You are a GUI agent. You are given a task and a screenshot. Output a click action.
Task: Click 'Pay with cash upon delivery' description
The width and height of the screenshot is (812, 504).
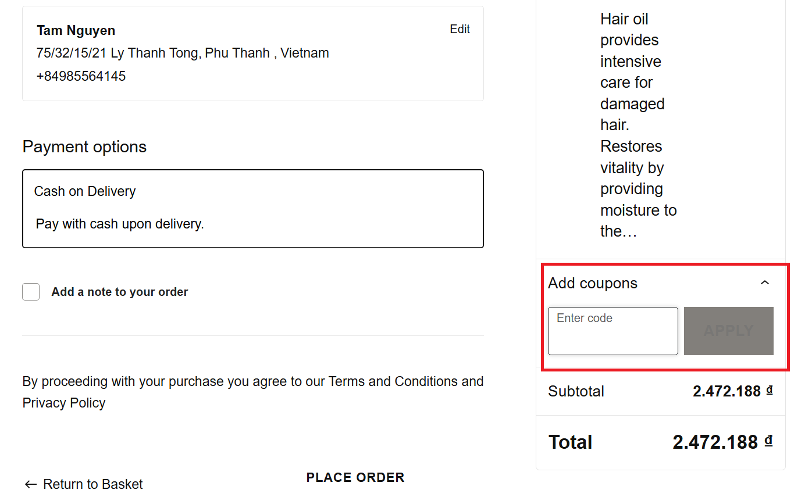(x=120, y=224)
